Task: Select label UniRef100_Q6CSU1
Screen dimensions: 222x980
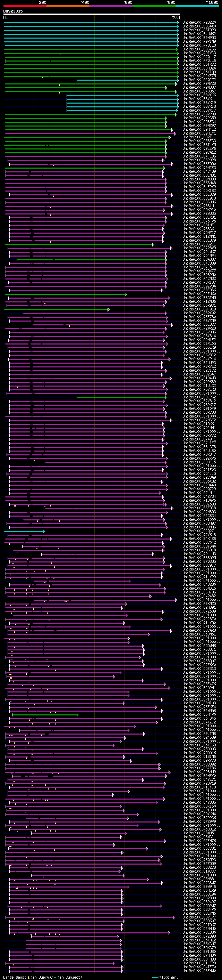Action: [x=199, y=848]
